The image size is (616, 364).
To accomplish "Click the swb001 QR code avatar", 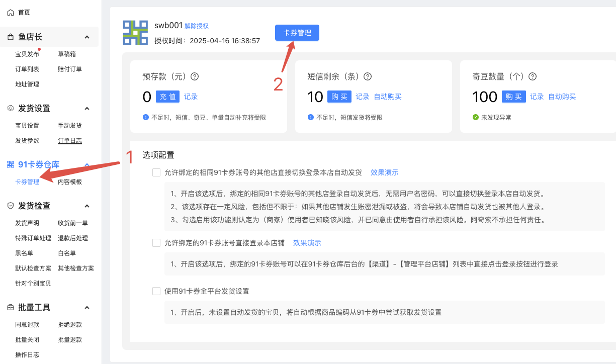I will [x=135, y=33].
